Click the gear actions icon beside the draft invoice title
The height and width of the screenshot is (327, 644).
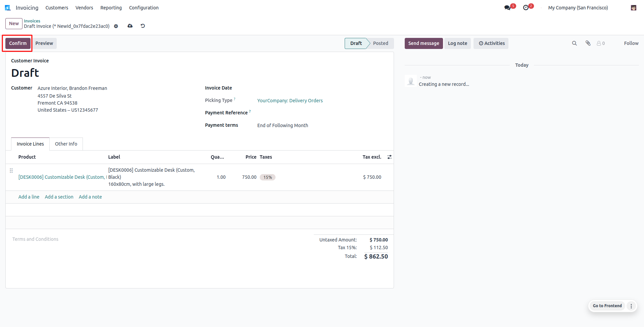click(x=116, y=26)
